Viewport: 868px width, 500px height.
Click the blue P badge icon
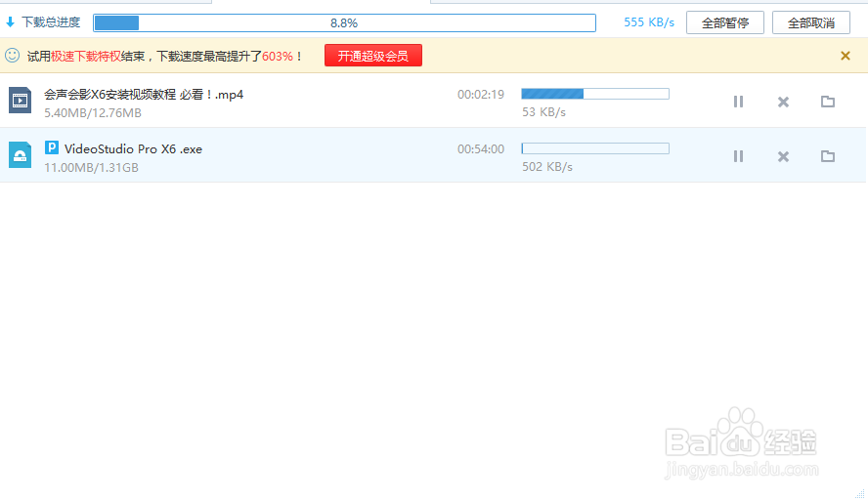coord(52,147)
